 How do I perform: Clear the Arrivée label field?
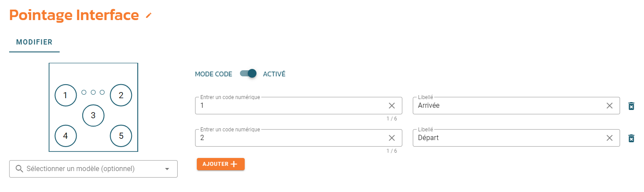(610, 106)
